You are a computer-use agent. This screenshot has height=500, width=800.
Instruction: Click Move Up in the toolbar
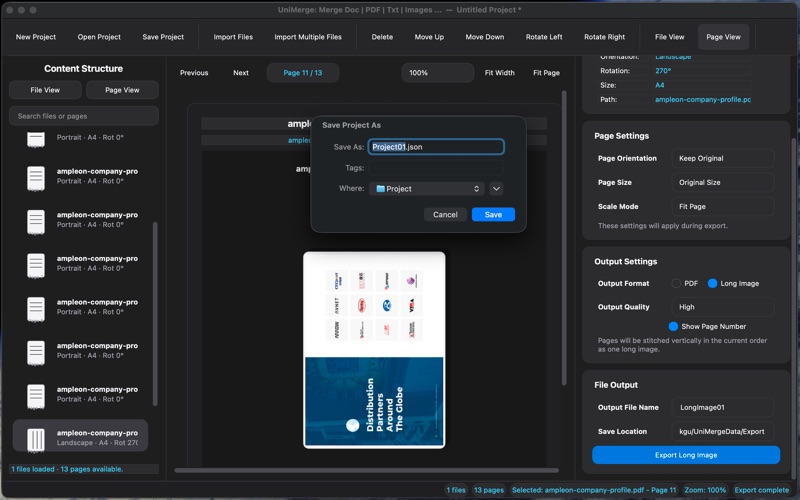point(429,37)
